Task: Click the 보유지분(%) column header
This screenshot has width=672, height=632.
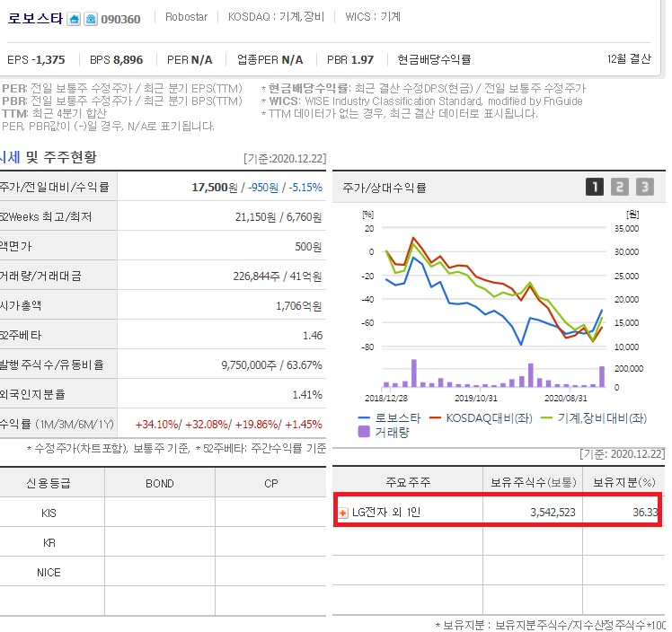Action: [x=624, y=483]
